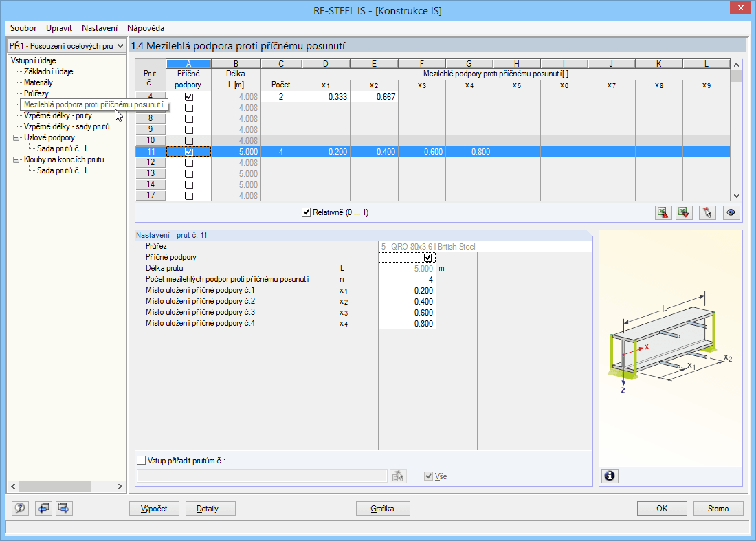Image resolution: width=756 pixels, height=541 pixels.
Task: Check lateral support for member 14
Action: (188, 185)
